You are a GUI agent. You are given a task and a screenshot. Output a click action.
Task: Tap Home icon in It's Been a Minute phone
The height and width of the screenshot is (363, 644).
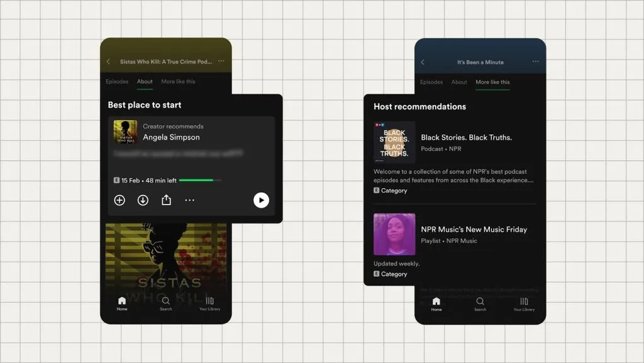click(436, 304)
